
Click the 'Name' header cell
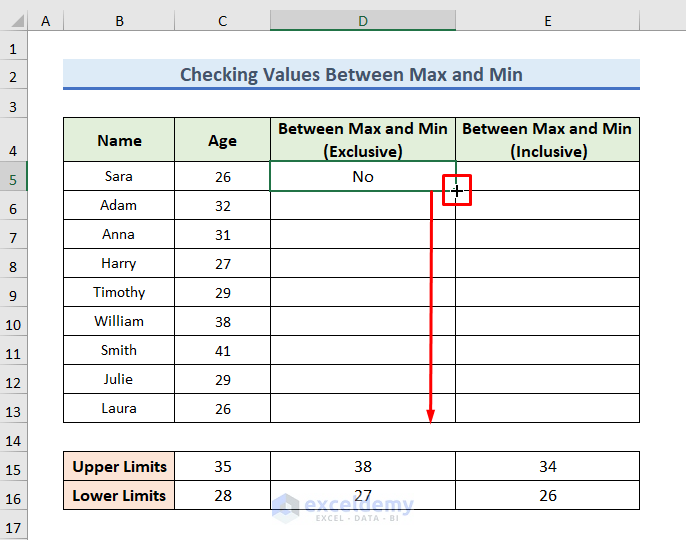coord(119,140)
